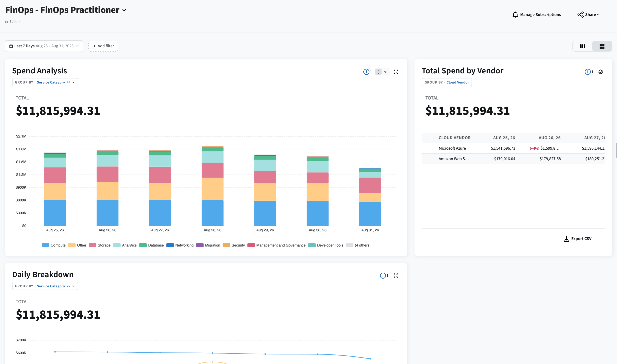This screenshot has height=364, width=617.
Task: Click link icon in Spend Analysis Group By
Action: coord(68,82)
